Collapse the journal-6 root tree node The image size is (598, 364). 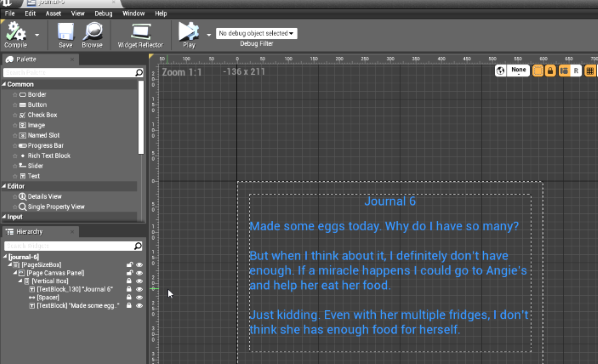click(x=5, y=257)
